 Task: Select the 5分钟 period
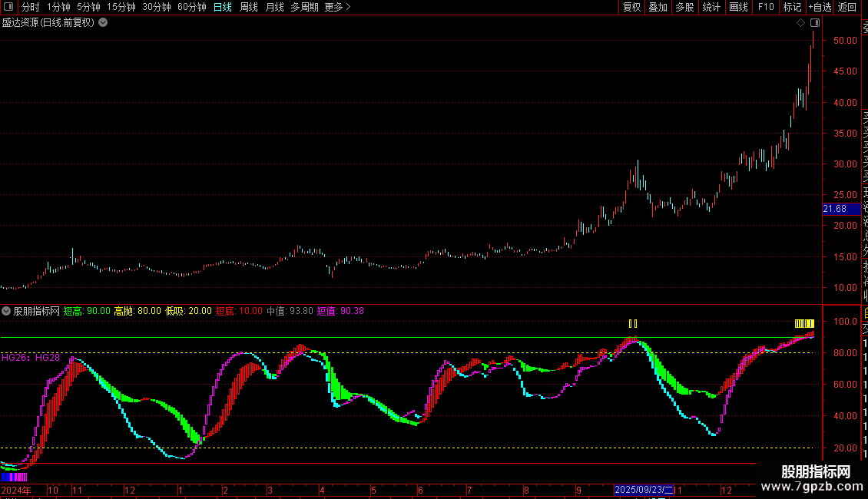(x=88, y=7)
